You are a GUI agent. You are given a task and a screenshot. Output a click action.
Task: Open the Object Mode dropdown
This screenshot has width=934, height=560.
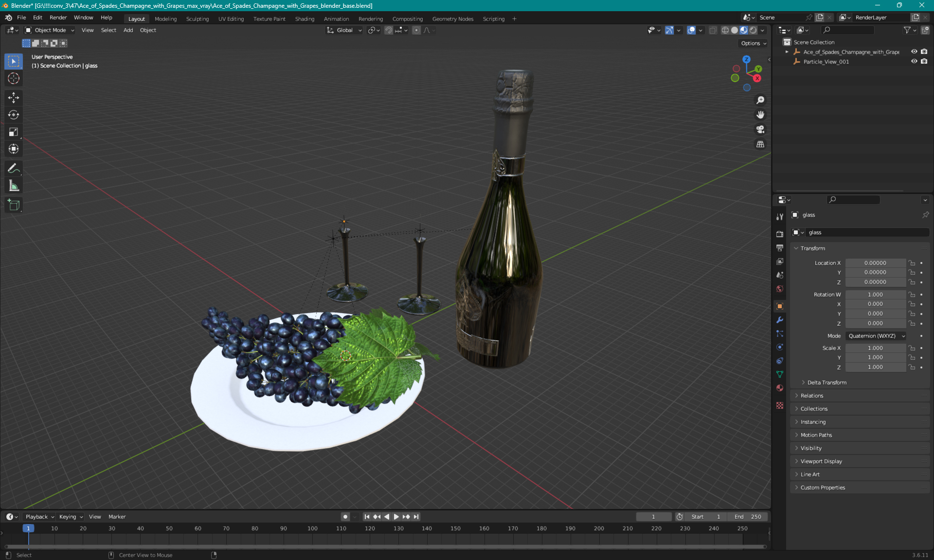click(x=50, y=30)
